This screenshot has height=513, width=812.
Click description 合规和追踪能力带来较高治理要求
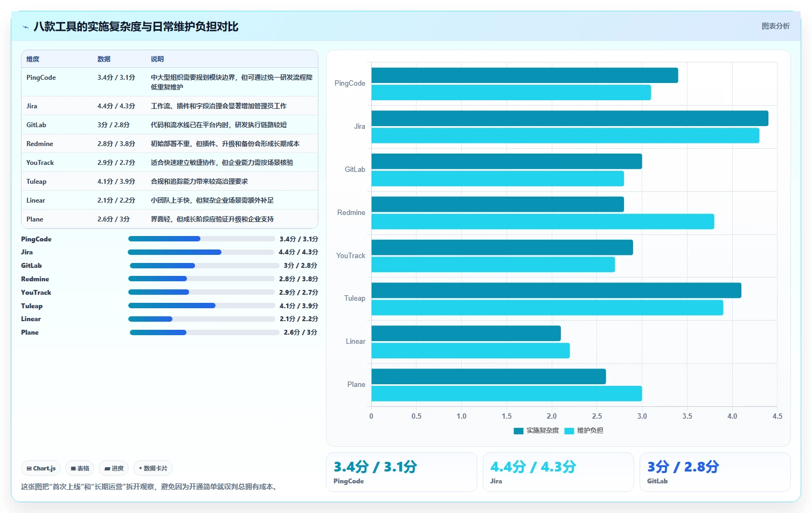199,182
